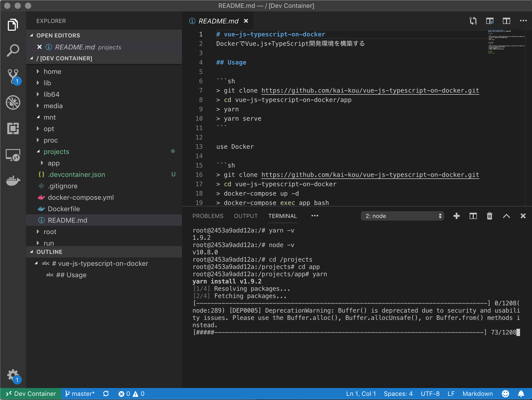The image size is (532, 400).
Task: Create a new terminal with plus icon
Action: [457, 216]
